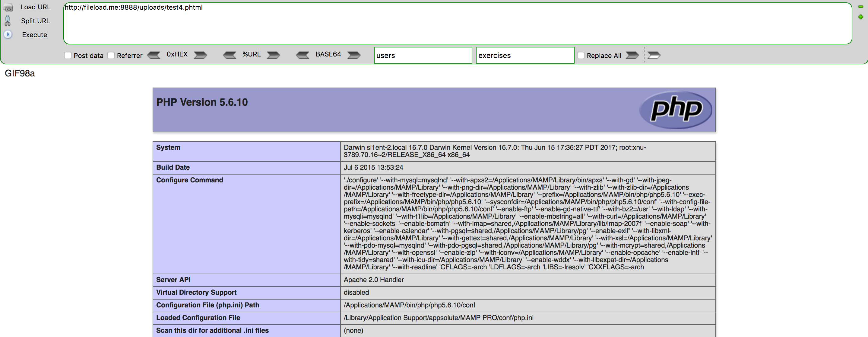
Task: Click the Split URL scissors icon
Action: (x=8, y=21)
